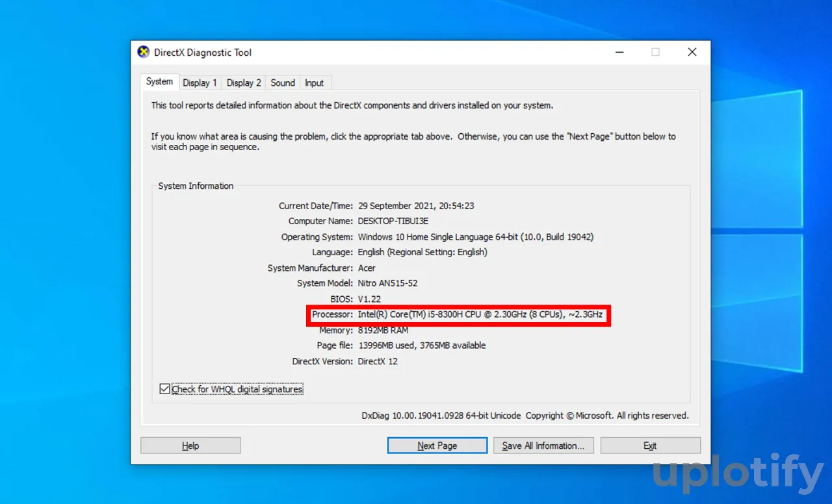The height and width of the screenshot is (504, 832).
Task: Click Save All Information button
Action: point(543,446)
